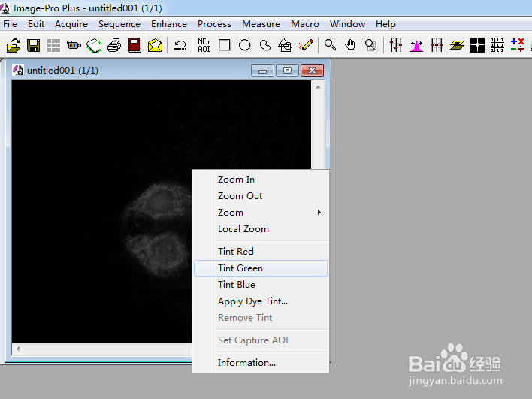Viewport: 532px width, 399px height.
Task: Select the rectangular AOI tool
Action: point(224,45)
